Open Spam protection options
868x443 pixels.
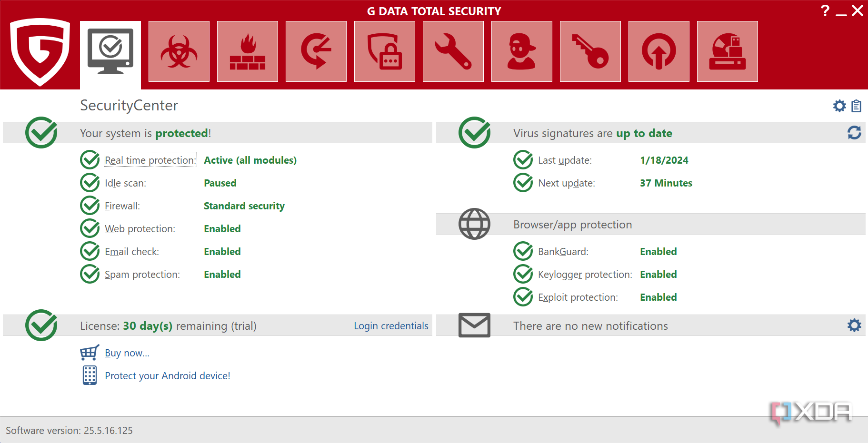pyautogui.click(x=142, y=275)
